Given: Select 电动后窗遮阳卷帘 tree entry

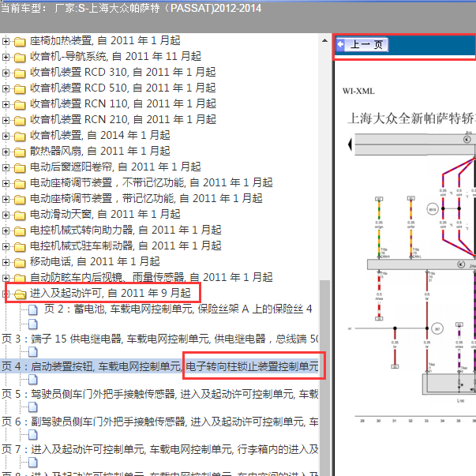Looking at the screenshot, I should (x=115, y=167).
